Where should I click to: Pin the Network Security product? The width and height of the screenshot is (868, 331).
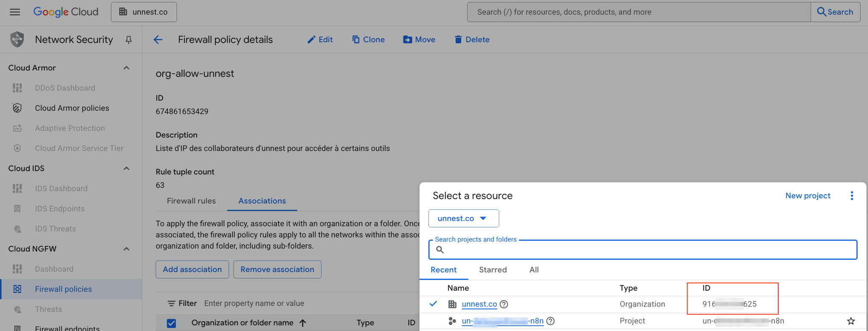pyautogui.click(x=128, y=39)
